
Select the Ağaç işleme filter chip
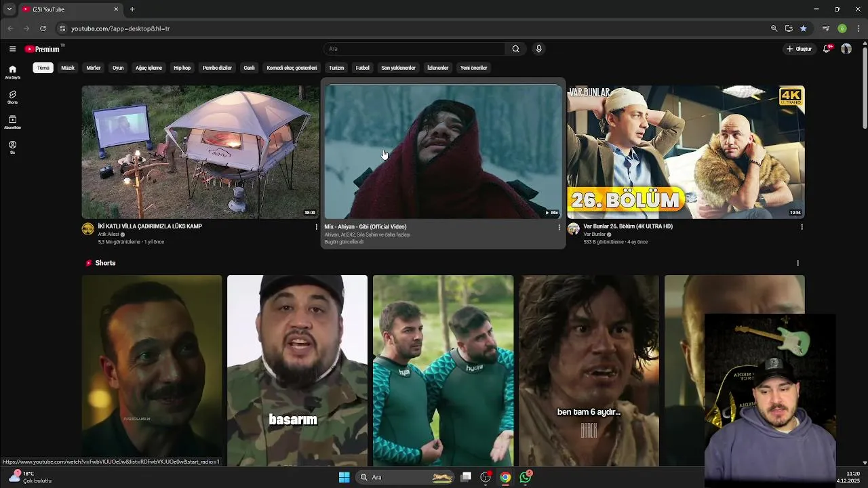point(149,68)
